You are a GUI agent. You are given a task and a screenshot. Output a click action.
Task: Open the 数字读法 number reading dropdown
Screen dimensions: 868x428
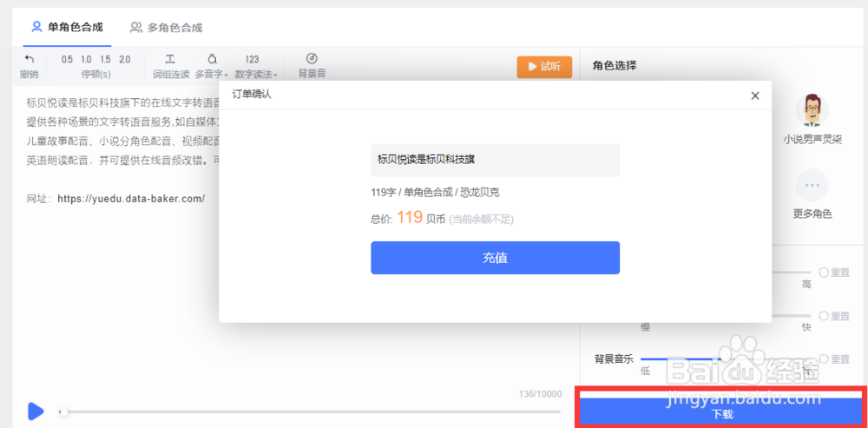pyautogui.click(x=256, y=74)
